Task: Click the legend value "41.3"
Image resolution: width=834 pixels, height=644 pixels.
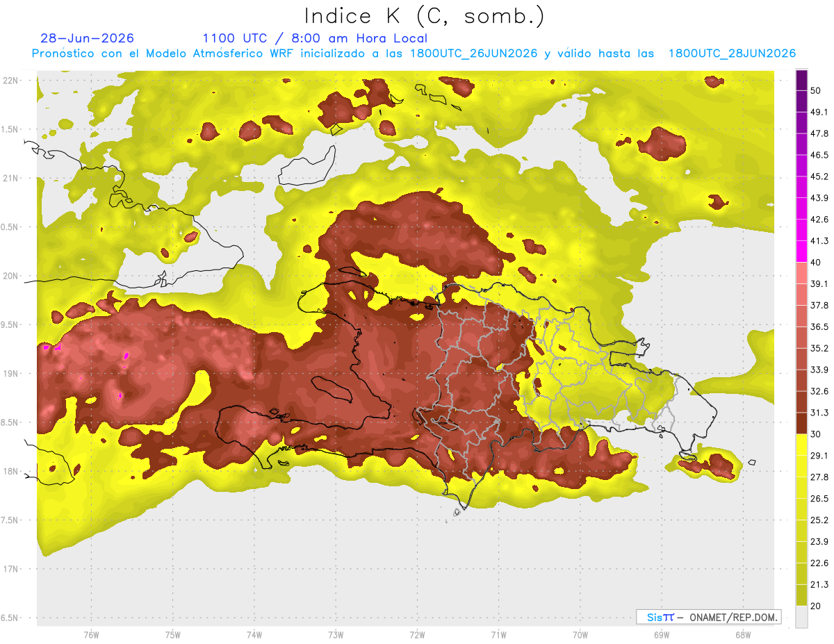Action: pos(819,241)
